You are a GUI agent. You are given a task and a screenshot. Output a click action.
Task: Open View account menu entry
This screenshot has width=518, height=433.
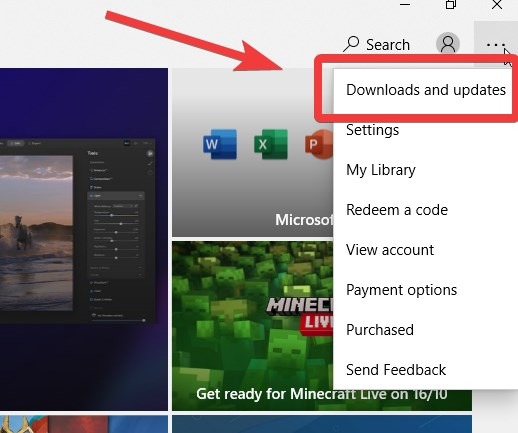tap(425, 250)
